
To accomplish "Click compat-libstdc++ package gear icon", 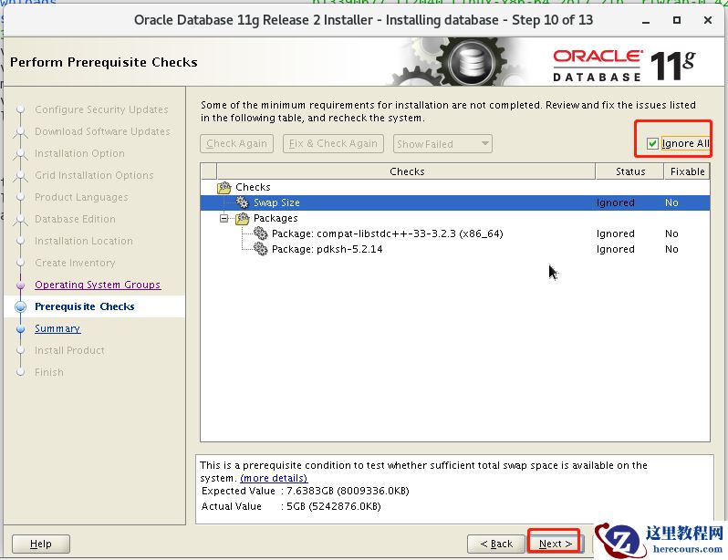I will point(261,233).
